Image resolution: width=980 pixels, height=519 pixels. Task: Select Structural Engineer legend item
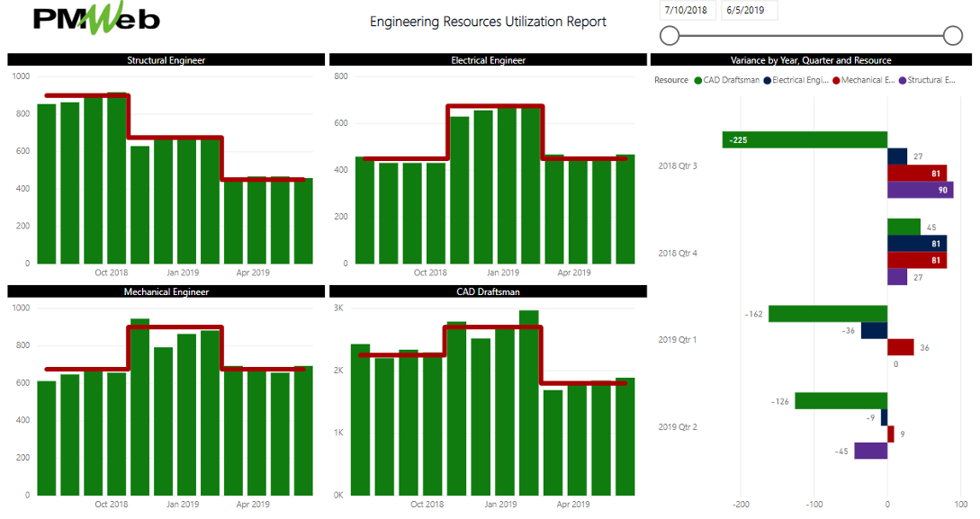tap(927, 80)
